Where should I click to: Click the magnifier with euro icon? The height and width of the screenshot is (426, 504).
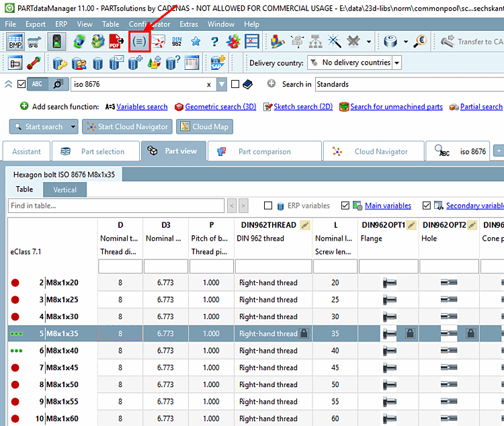pos(421,42)
